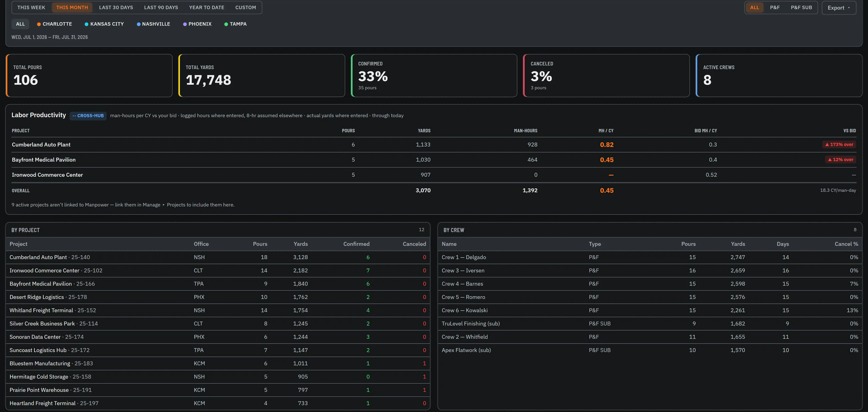Image resolution: width=868 pixels, height=412 pixels.
Task: Click the Confirmed 33% card
Action: [x=434, y=76]
